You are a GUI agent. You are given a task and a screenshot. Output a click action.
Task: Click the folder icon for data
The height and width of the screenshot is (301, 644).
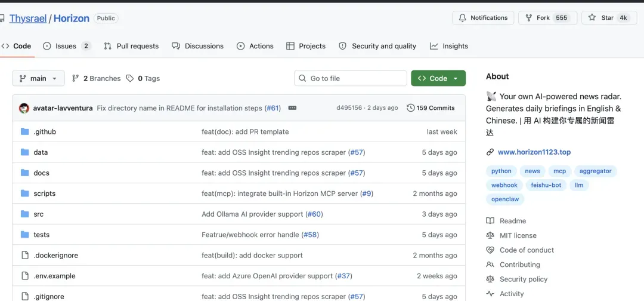25,152
